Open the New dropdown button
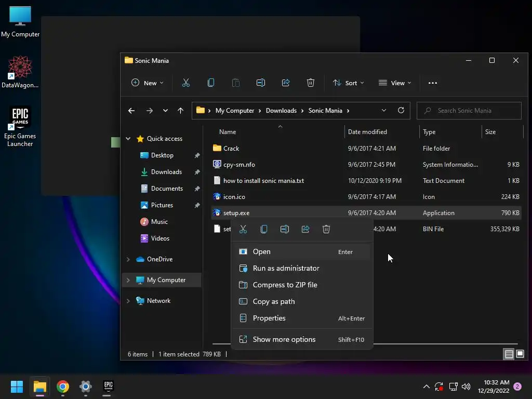Screen dimensions: 532x399 pyautogui.click(x=147, y=83)
